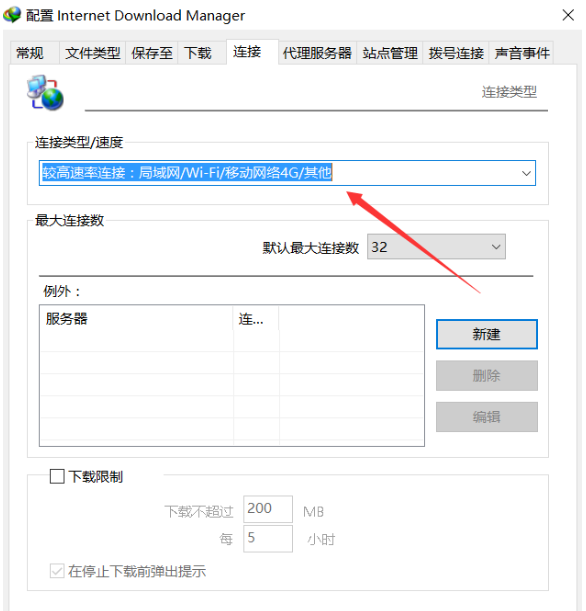Switch to the 声音事件 tab
Image resolution: width=586 pixels, height=611 pixels.
click(522, 53)
